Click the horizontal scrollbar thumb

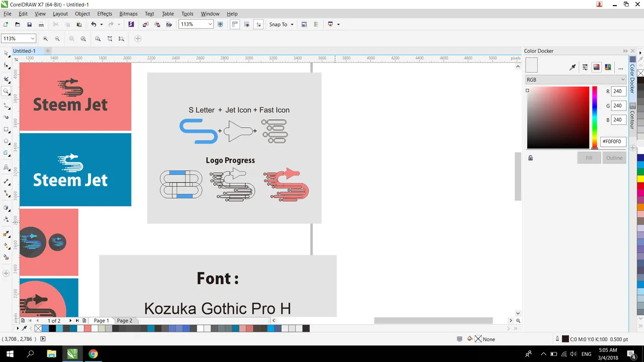point(433,320)
